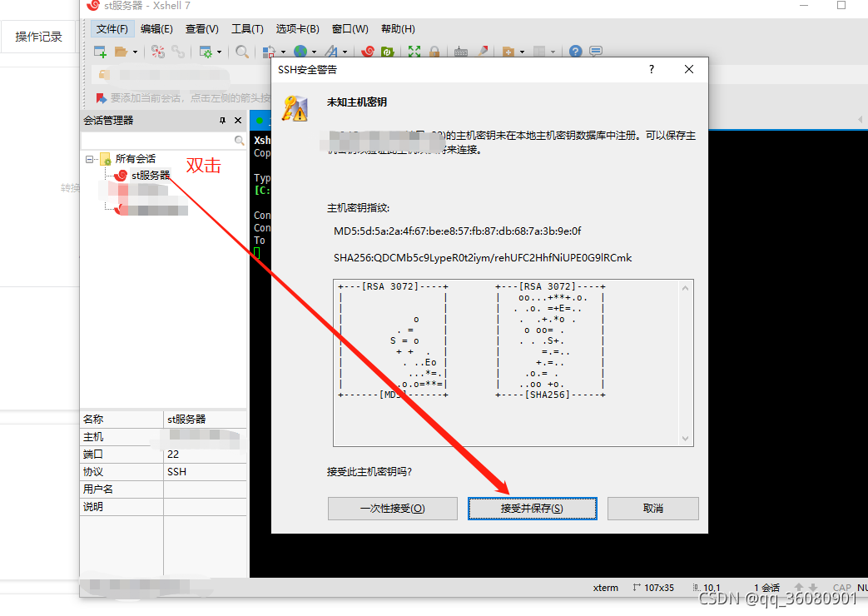
Task: Collapse the 所有会话 tree node
Action: 89,160
